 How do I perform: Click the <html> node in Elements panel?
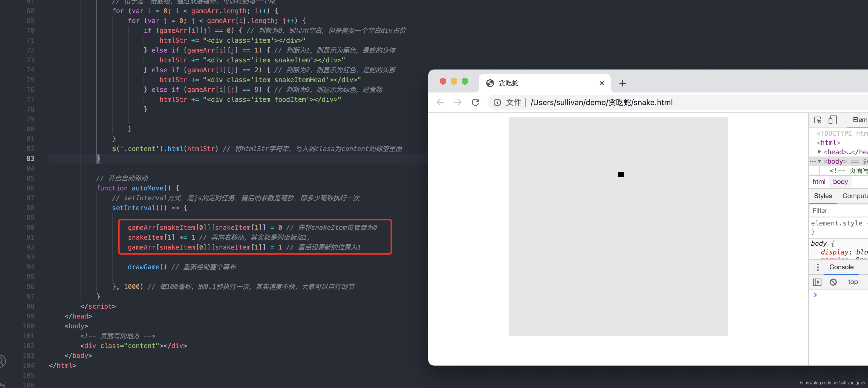pyautogui.click(x=828, y=143)
